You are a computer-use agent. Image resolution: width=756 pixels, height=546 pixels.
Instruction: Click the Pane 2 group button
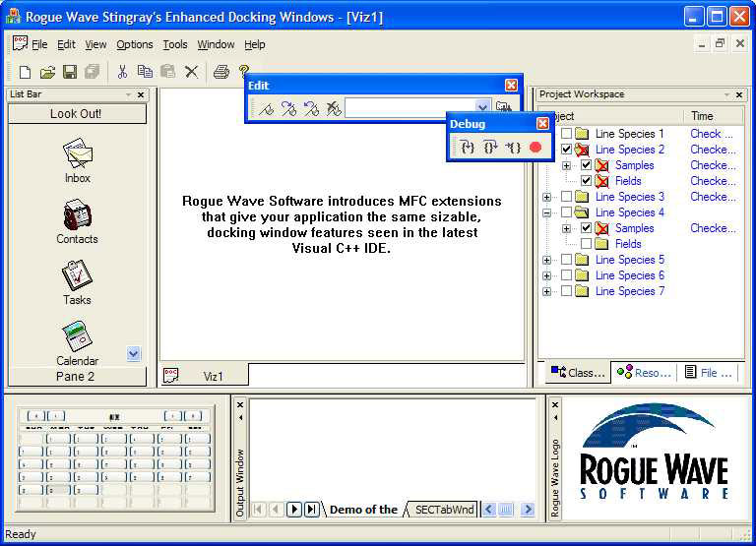(77, 377)
